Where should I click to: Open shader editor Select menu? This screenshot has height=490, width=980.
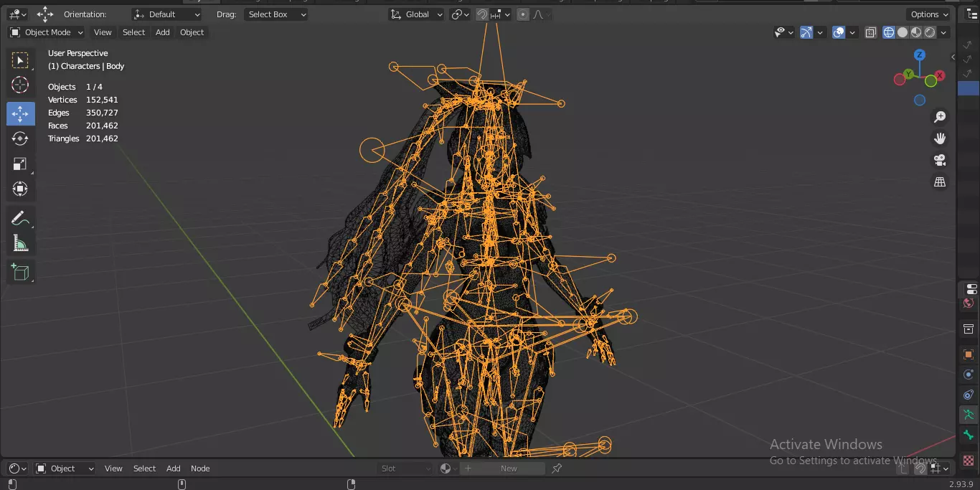(144, 468)
